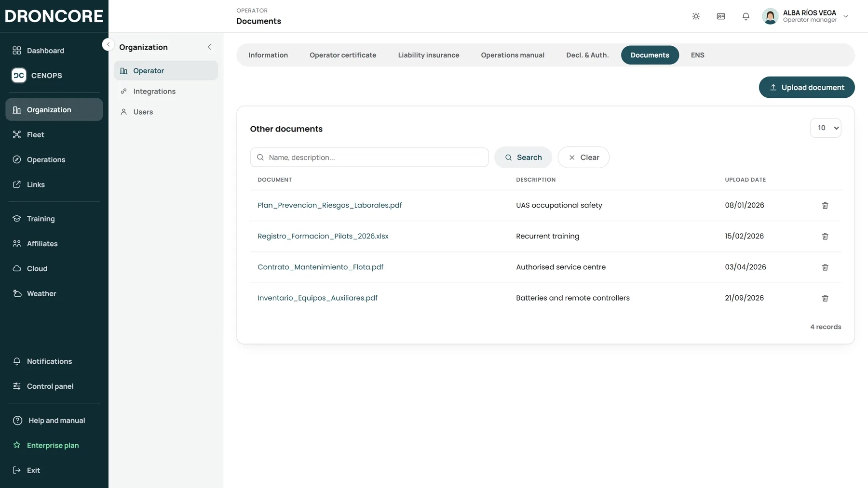Click the Search button
This screenshot has width=868, height=488.
tap(523, 158)
